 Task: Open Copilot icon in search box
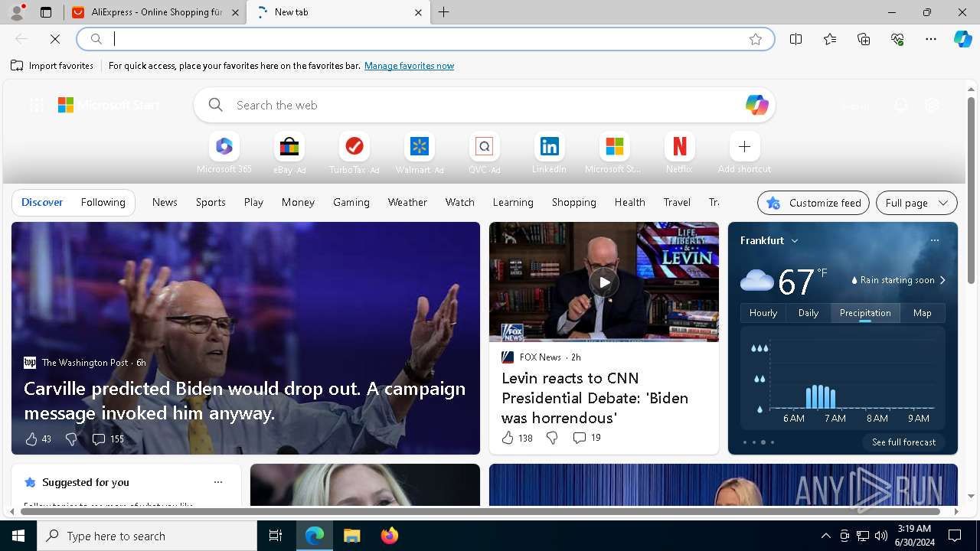tap(756, 105)
